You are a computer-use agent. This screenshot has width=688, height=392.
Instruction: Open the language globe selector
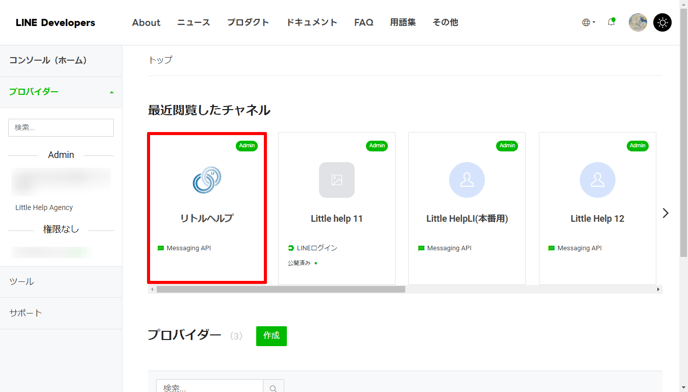click(588, 22)
